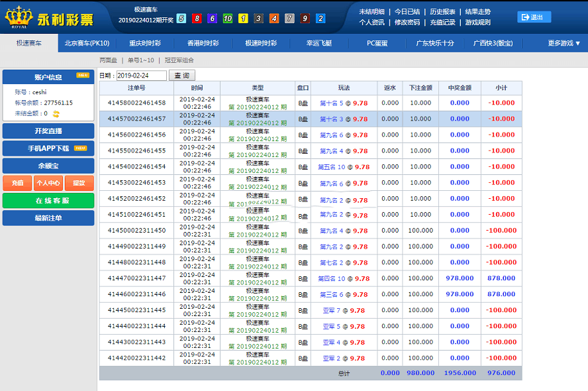588x391 pixels.
Task: Select the 冠亚军组合 sub-tab
Action: [179, 60]
